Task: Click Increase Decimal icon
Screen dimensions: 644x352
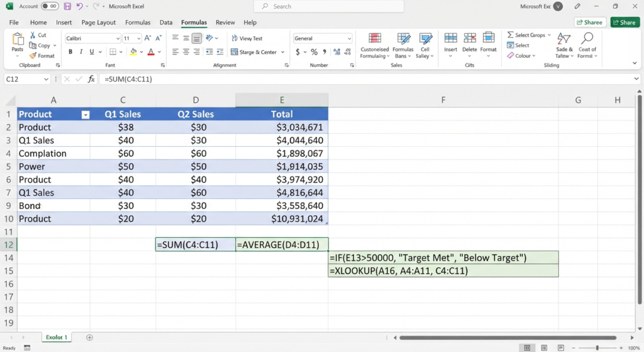Action: coord(337,52)
